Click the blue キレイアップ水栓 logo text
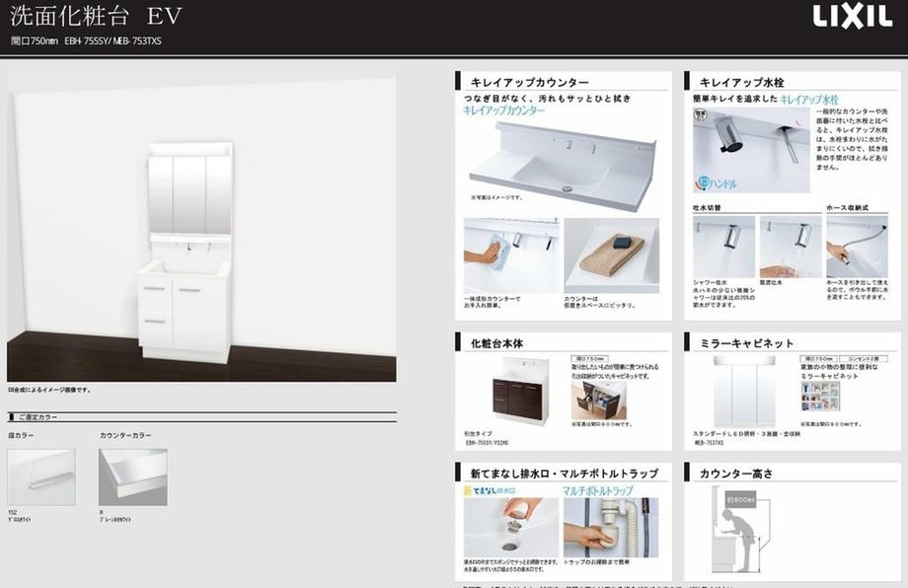Screen dimensions: 908x588 tap(809, 101)
